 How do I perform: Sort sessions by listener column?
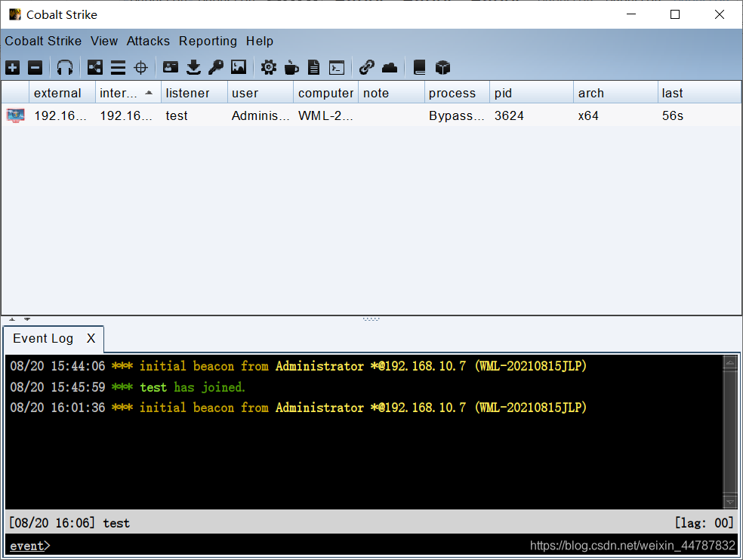click(194, 93)
